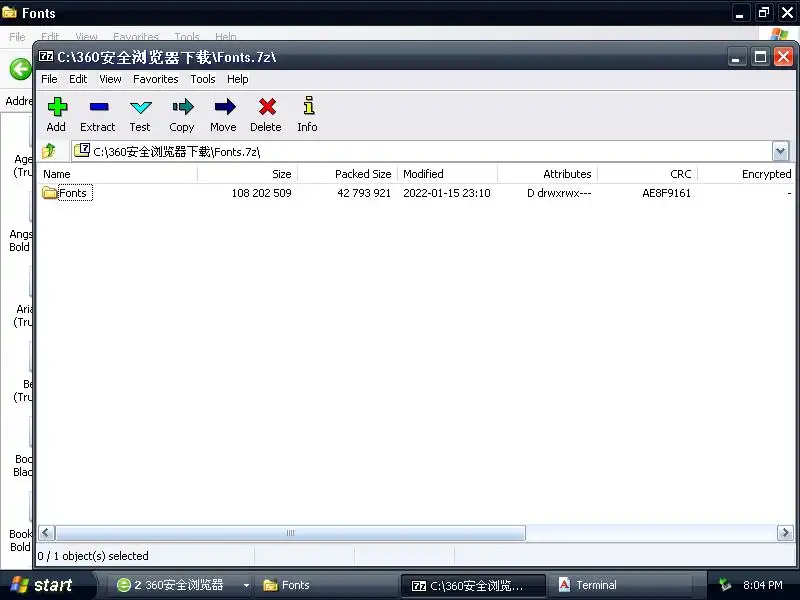Open the Tools menu in 7-Zip
The height and width of the screenshot is (600, 800).
tap(203, 79)
